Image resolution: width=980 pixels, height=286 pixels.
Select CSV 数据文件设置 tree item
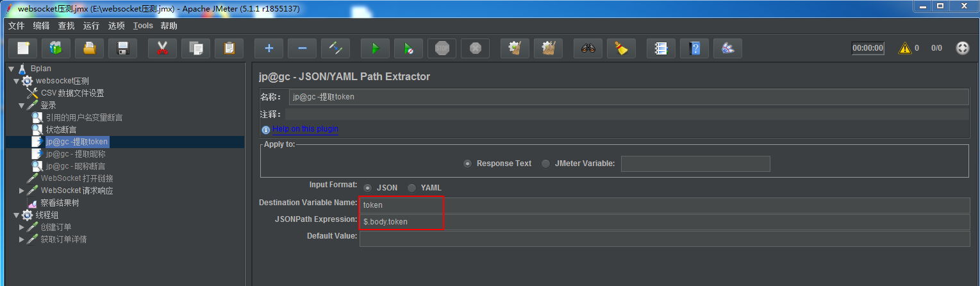pos(72,93)
